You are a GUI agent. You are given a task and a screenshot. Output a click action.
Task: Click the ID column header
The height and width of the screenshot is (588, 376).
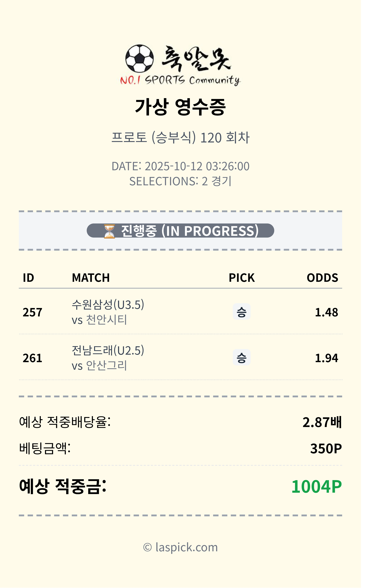pos(28,278)
